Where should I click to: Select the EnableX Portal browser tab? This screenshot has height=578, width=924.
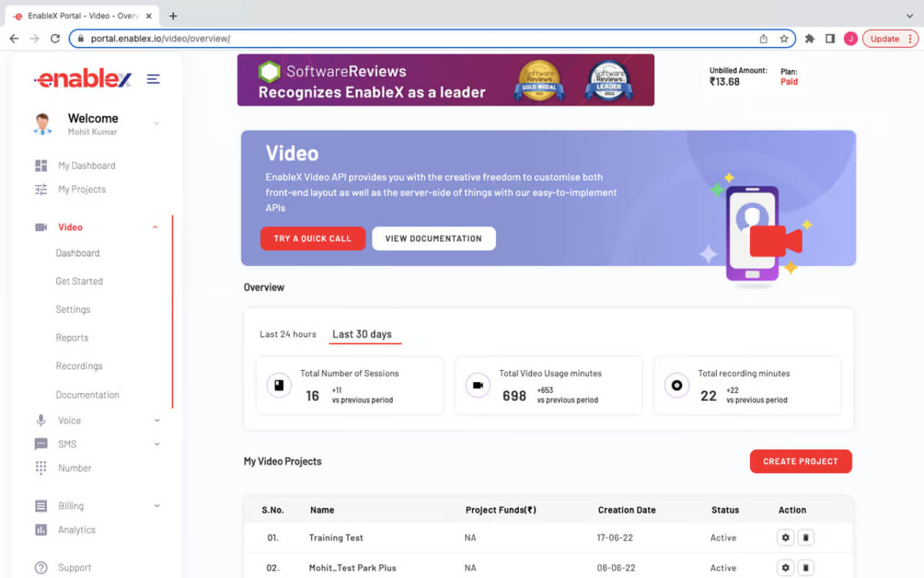click(x=83, y=16)
